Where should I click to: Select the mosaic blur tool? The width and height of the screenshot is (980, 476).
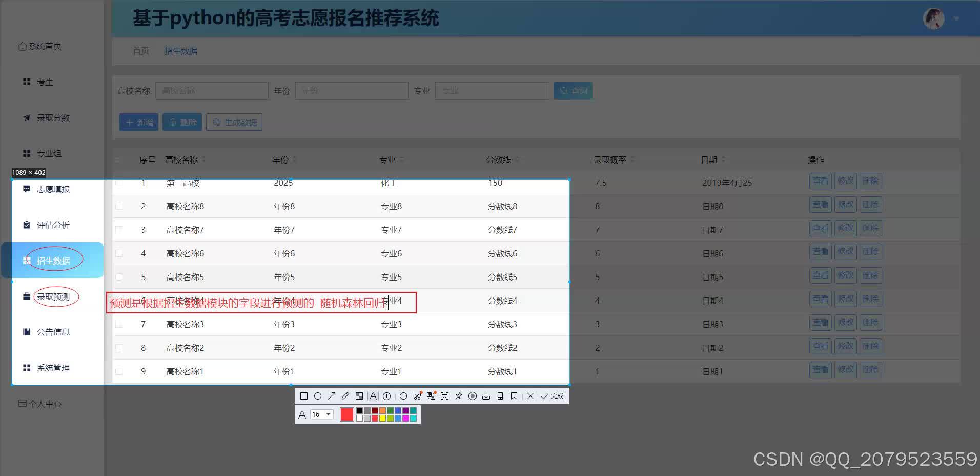tap(359, 396)
